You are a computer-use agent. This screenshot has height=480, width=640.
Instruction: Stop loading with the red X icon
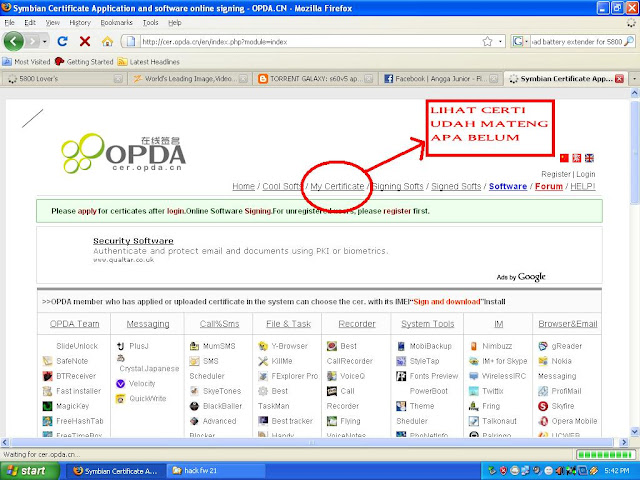[x=85, y=41]
